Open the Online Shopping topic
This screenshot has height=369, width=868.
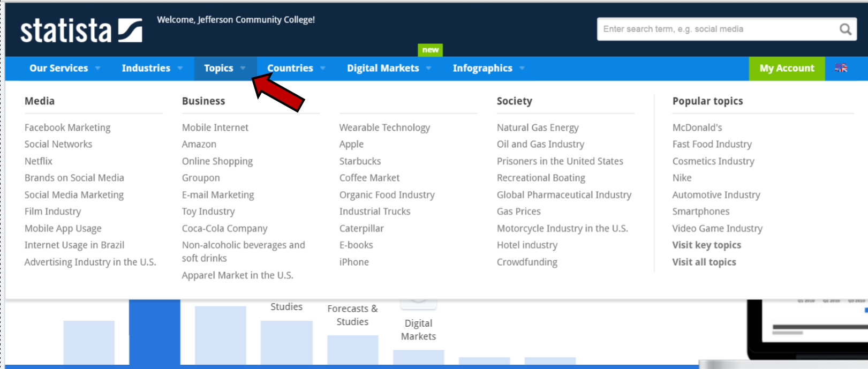point(217,161)
